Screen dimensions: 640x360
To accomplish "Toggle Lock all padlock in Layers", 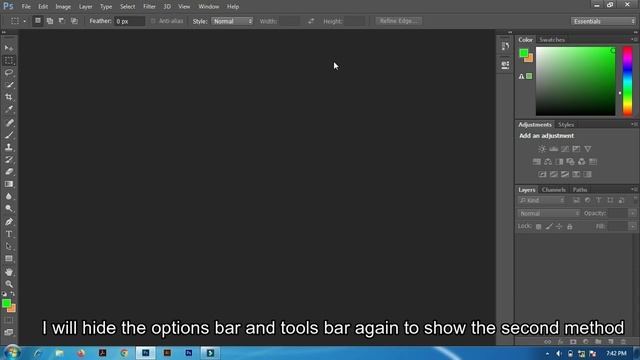I will click(570, 227).
